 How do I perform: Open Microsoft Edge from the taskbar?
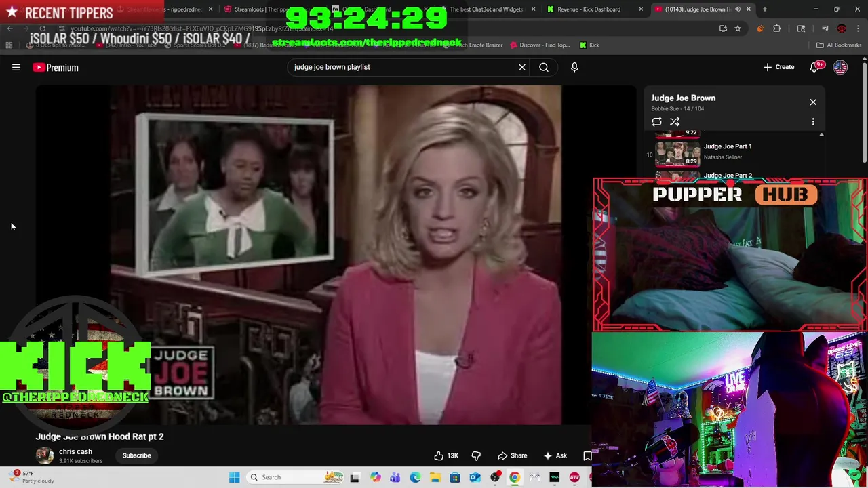[x=415, y=477]
